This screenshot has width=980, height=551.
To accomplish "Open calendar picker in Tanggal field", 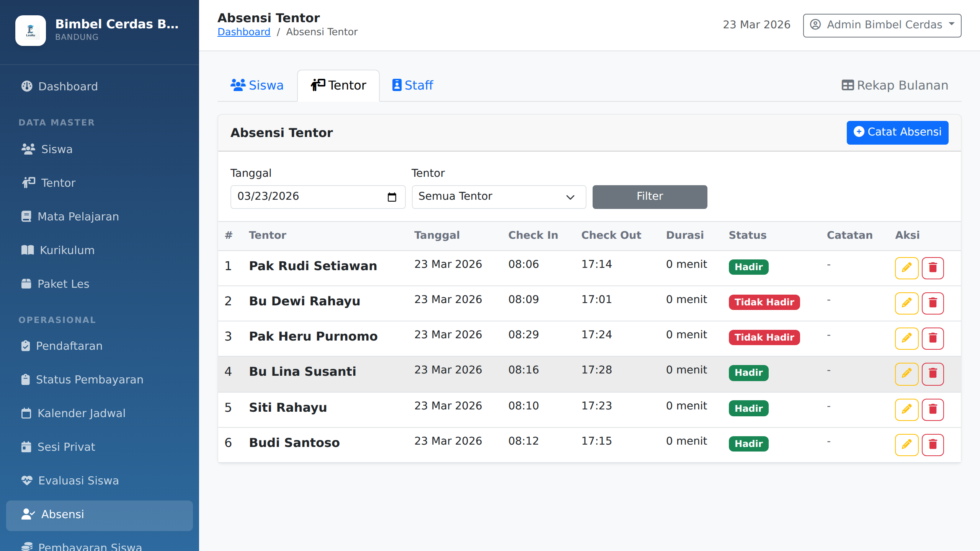I will (392, 197).
